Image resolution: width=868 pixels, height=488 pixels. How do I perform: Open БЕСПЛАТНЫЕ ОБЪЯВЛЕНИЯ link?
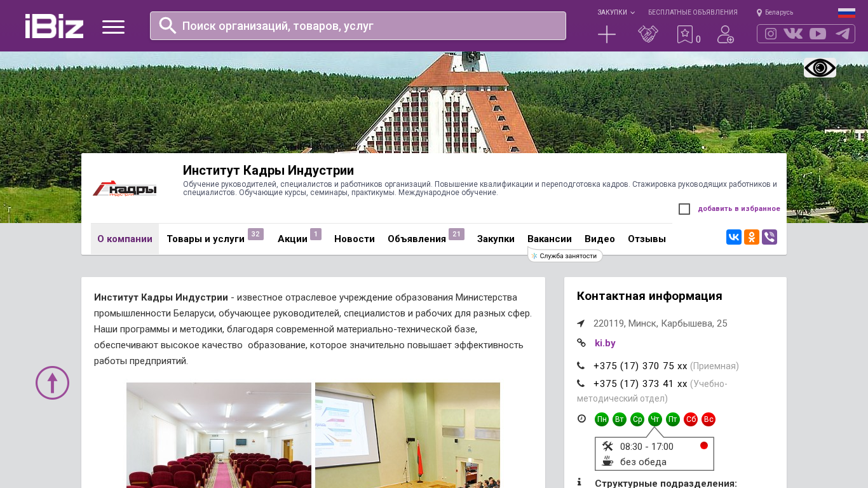click(x=693, y=12)
